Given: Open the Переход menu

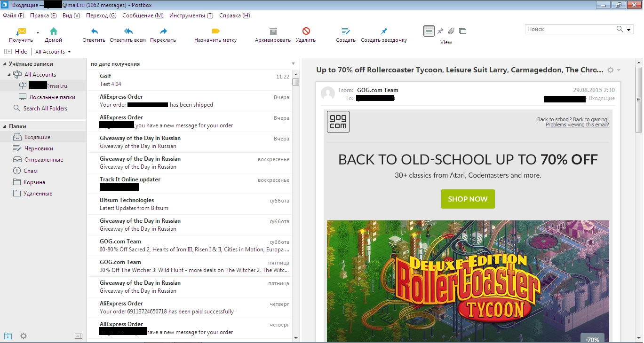Looking at the screenshot, I should tap(101, 16).
